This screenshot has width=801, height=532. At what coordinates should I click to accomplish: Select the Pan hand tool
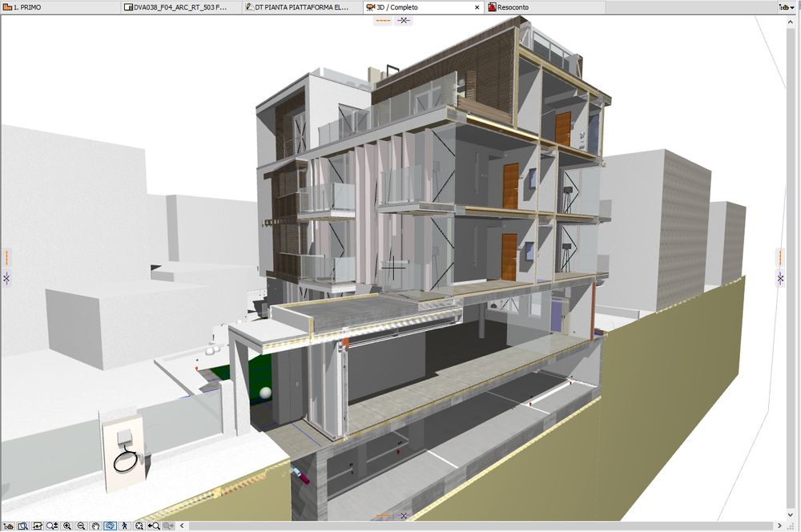tap(95, 526)
